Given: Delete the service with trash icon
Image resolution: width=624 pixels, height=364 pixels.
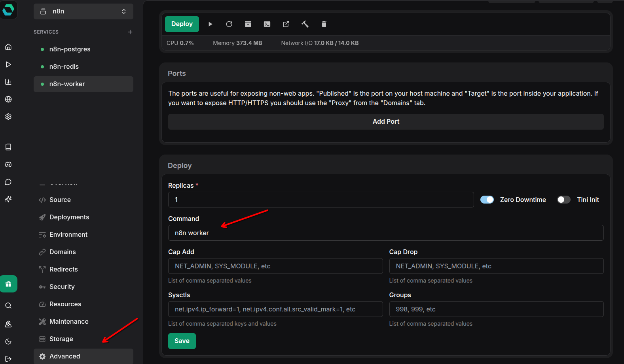Looking at the screenshot, I should [x=324, y=24].
